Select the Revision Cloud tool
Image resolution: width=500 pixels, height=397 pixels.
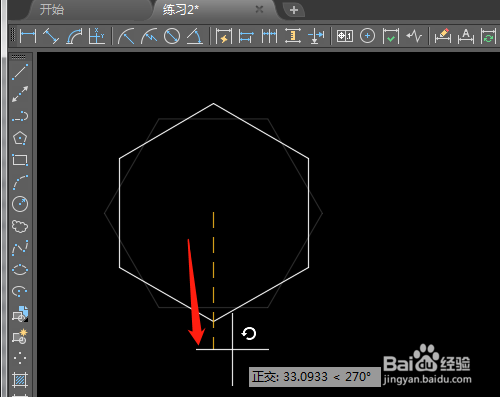pyautogui.click(x=20, y=226)
